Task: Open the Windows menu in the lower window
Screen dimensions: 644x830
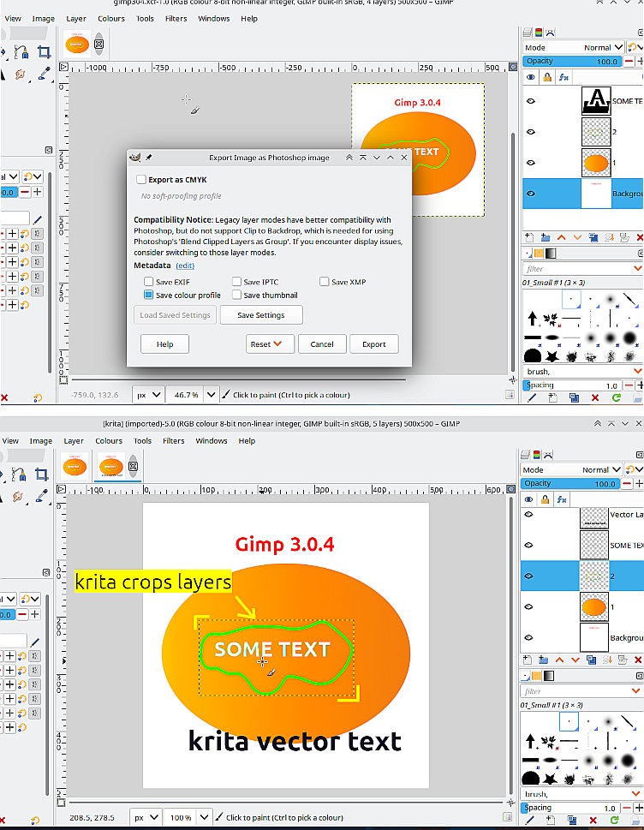Action: click(212, 441)
